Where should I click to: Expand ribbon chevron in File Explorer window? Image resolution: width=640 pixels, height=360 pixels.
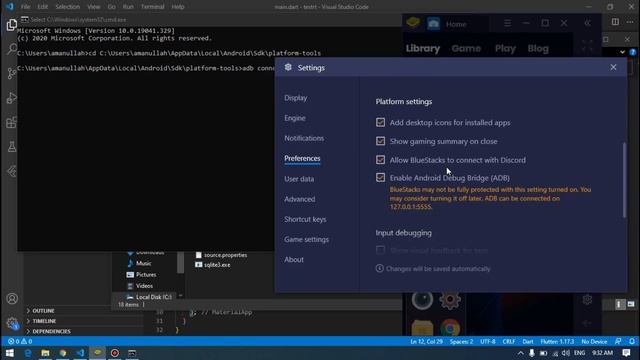point(622,52)
